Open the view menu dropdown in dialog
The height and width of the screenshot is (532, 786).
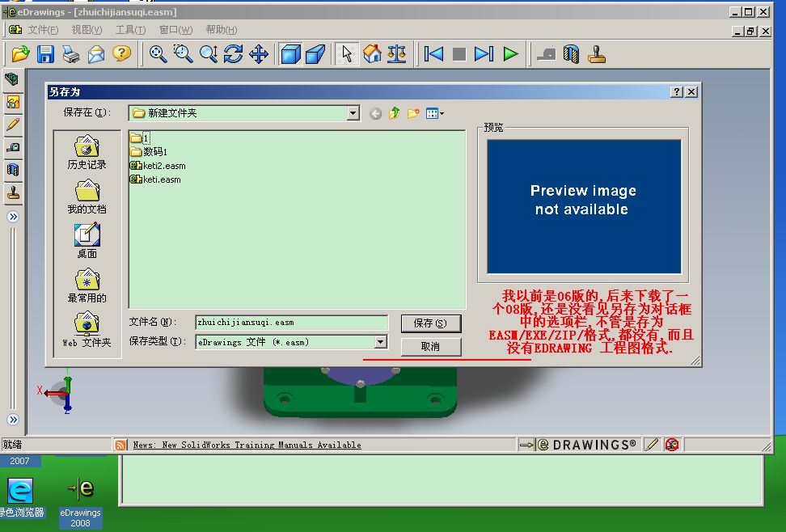click(x=434, y=113)
